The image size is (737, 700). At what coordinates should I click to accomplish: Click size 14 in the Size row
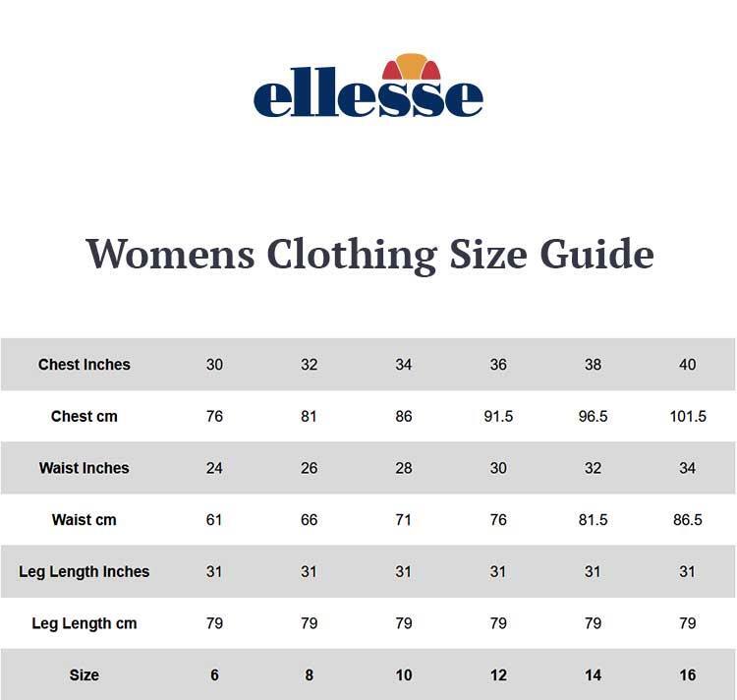coord(593,675)
